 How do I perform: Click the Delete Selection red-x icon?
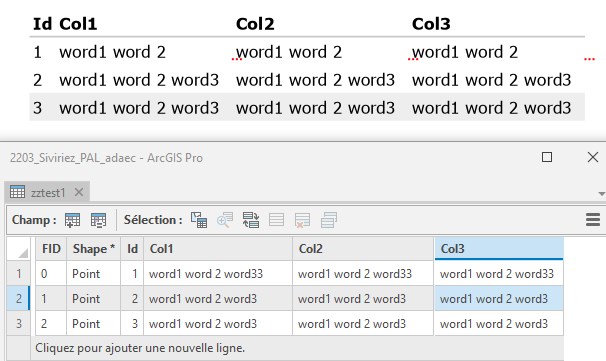click(x=302, y=220)
